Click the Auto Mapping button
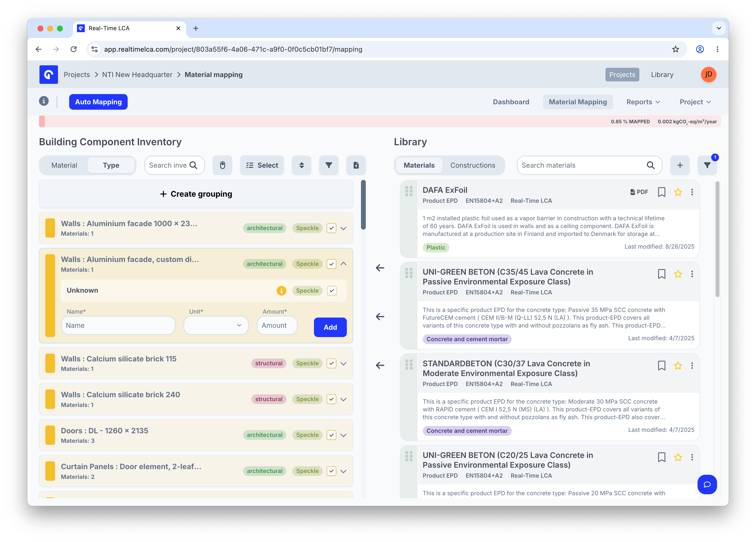 (x=98, y=102)
